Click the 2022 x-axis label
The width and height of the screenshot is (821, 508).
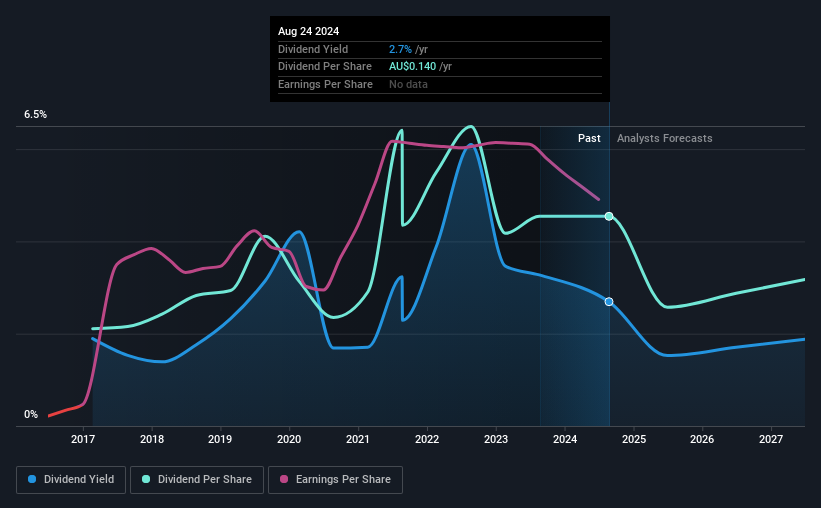427,439
